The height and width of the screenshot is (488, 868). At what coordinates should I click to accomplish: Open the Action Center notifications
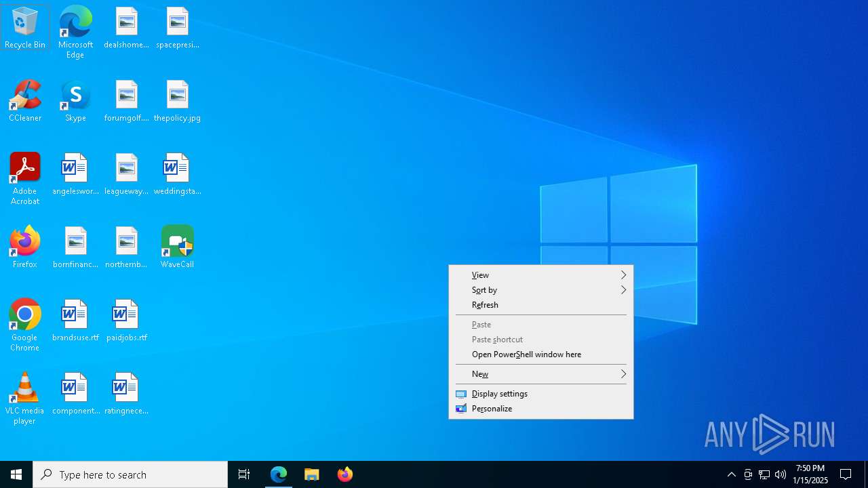point(846,474)
